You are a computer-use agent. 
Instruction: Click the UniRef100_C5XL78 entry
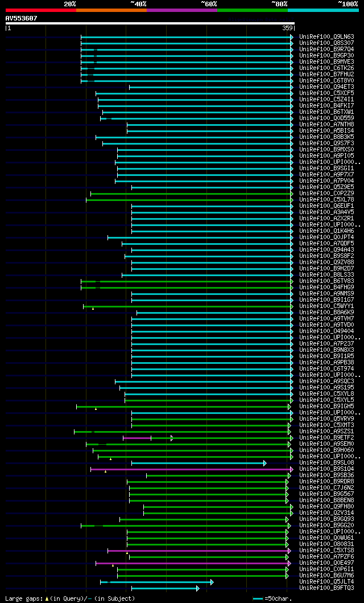tap(327, 200)
